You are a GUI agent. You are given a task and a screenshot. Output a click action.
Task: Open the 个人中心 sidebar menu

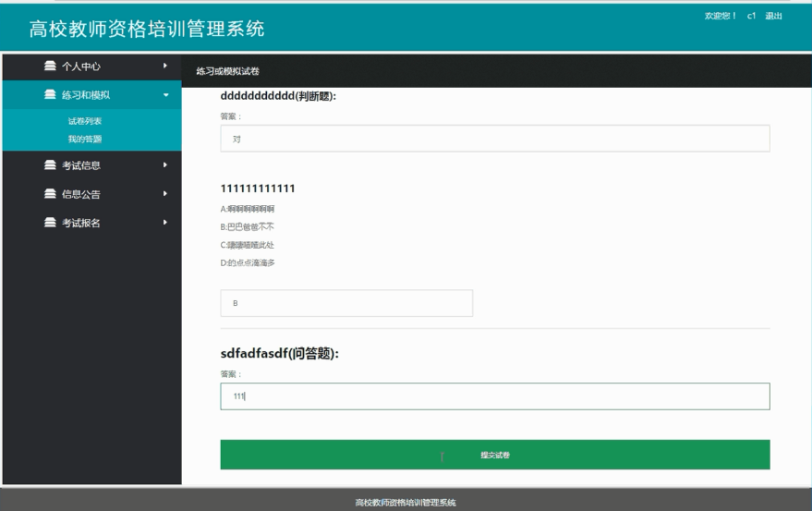[x=92, y=67]
